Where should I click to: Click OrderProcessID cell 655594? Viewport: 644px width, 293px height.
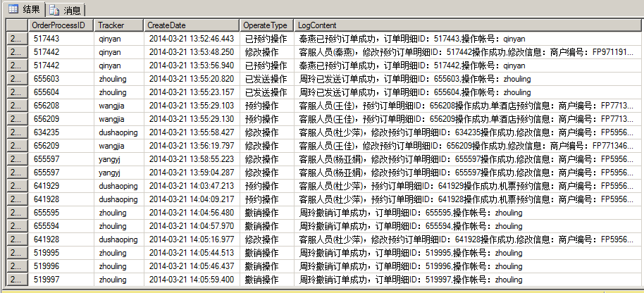61,226
